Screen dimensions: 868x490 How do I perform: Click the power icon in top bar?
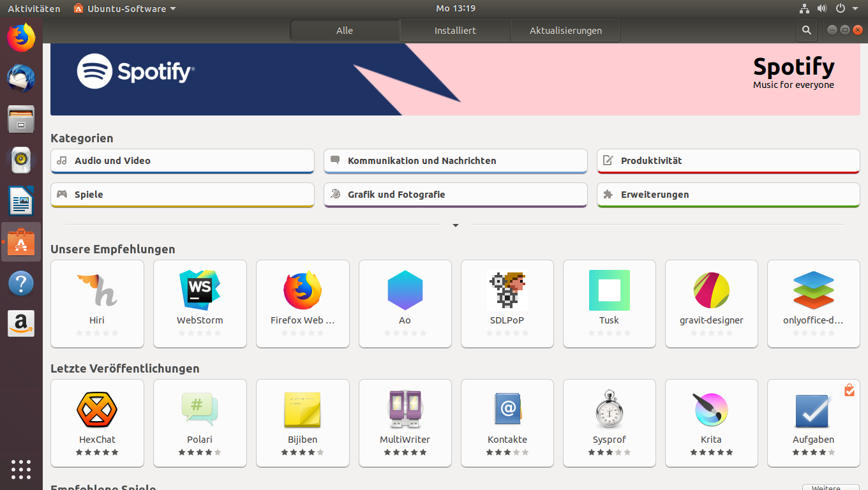(840, 8)
